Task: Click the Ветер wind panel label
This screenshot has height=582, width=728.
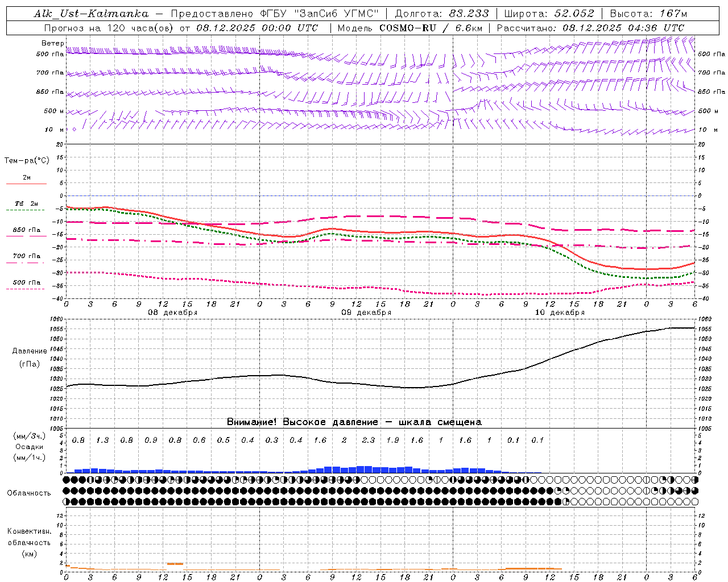Action: [x=53, y=43]
